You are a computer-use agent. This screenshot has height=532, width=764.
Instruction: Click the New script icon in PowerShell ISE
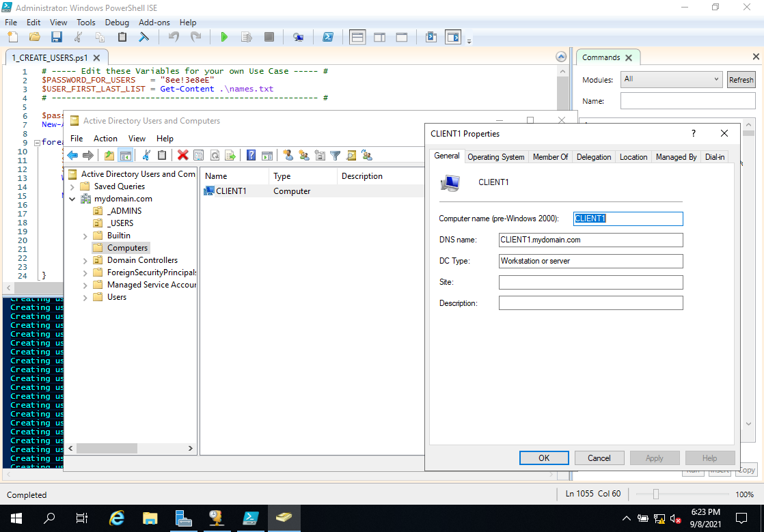(13, 37)
